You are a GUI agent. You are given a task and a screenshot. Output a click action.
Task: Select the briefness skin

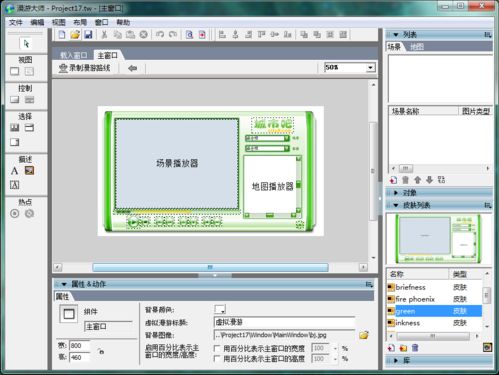click(434, 287)
